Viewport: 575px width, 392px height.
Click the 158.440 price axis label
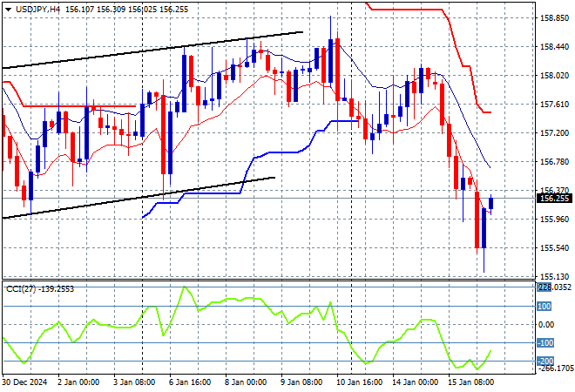[x=555, y=46]
